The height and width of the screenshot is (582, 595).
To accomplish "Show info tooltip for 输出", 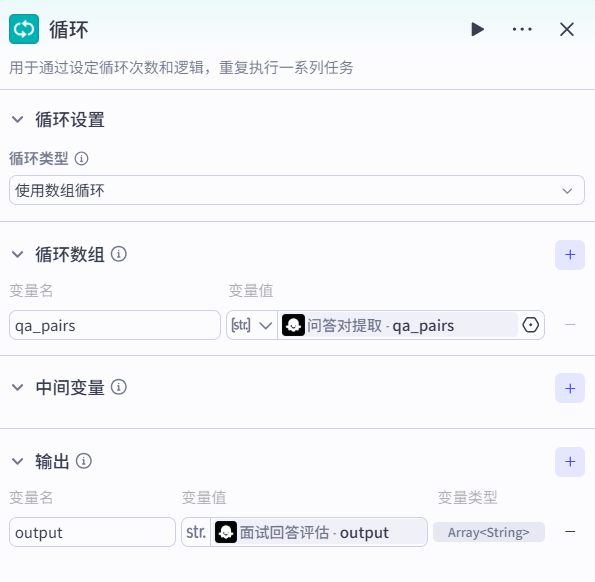I will [x=84, y=461].
